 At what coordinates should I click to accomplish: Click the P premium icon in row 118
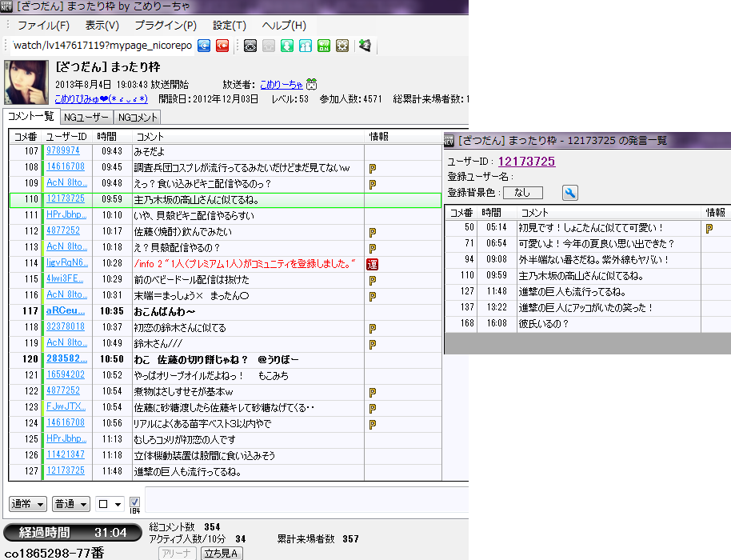373,328
